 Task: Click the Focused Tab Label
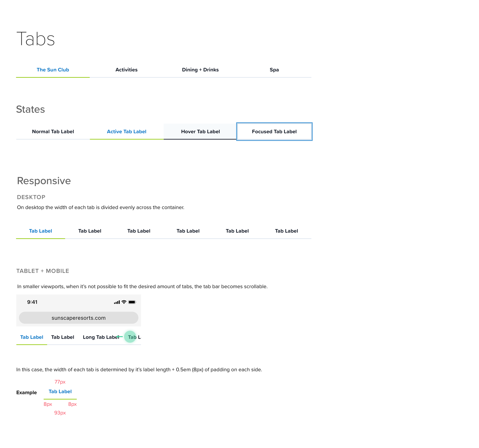pyautogui.click(x=274, y=132)
